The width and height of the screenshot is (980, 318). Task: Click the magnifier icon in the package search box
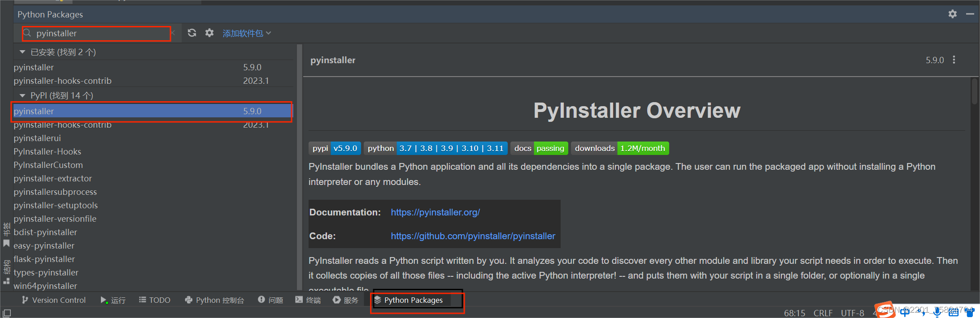27,33
